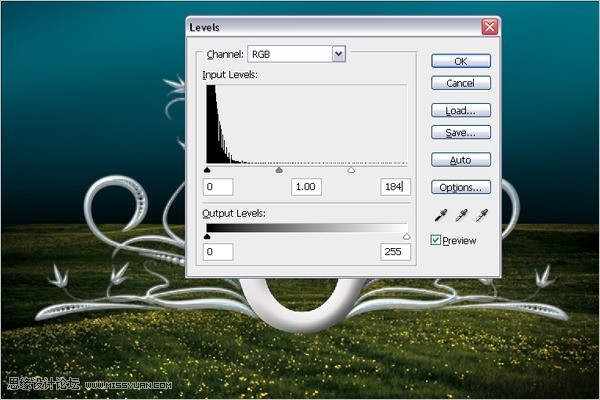Select the white point eyedropper
Image resolution: width=600 pixels, height=400 pixels.
[x=482, y=216]
